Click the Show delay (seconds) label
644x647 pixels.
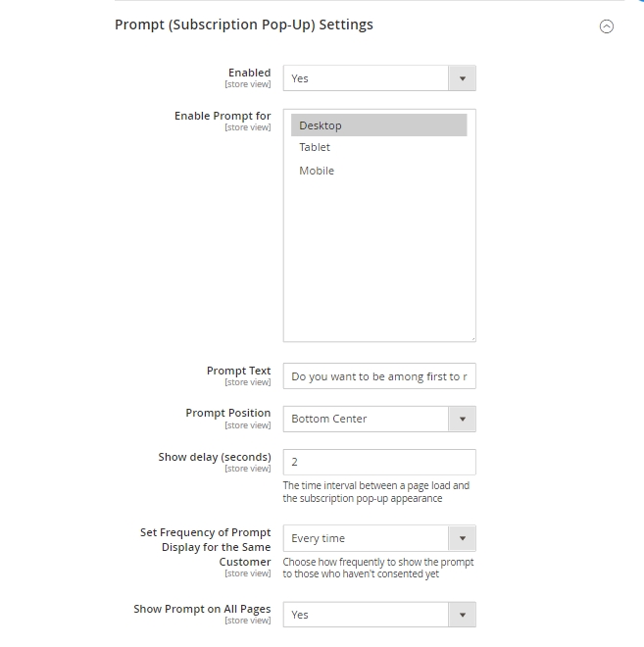click(215, 457)
